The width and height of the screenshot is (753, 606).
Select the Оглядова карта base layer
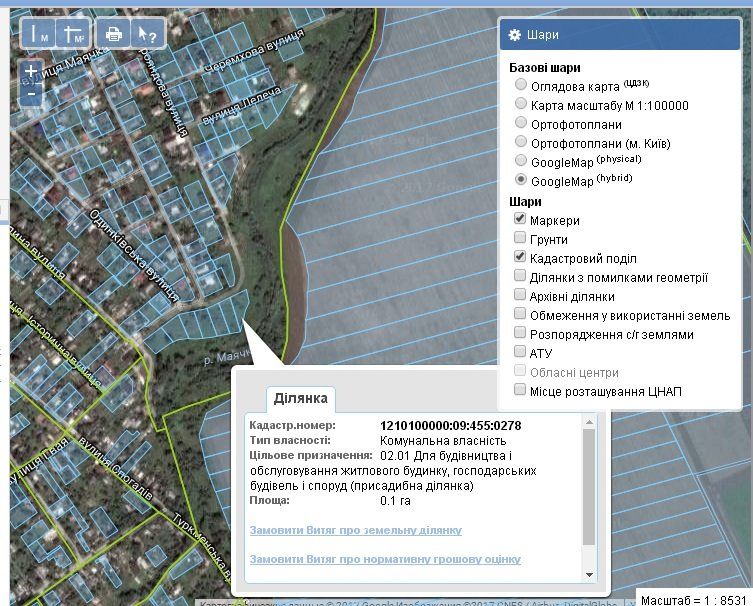(x=521, y=86)
